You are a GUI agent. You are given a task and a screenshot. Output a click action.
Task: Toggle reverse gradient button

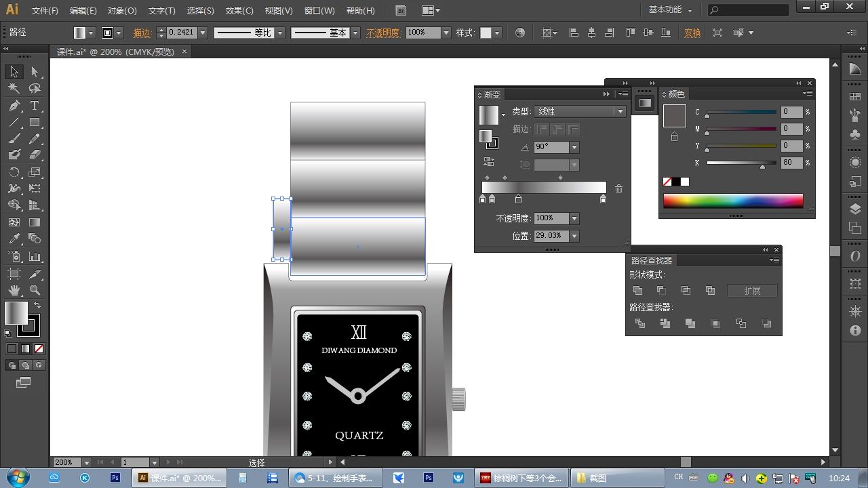(488, 162)
